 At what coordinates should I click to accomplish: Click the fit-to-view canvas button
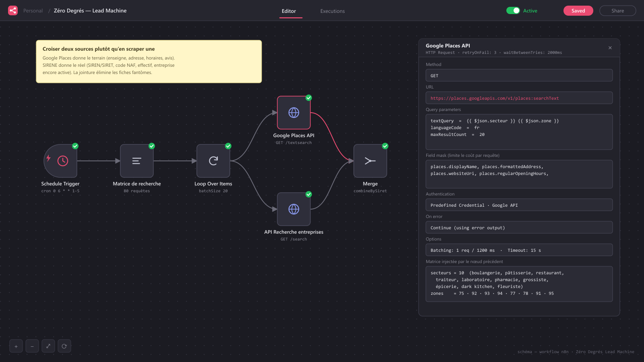click(48, 346)
